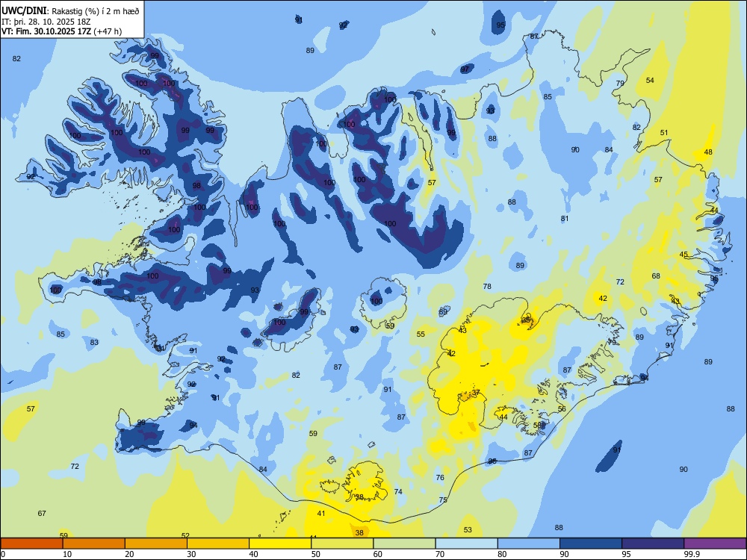This screenshot has height=560, width=747.
Task: Select the humidity value '54' on the map
Action: (x=650, y=80)
